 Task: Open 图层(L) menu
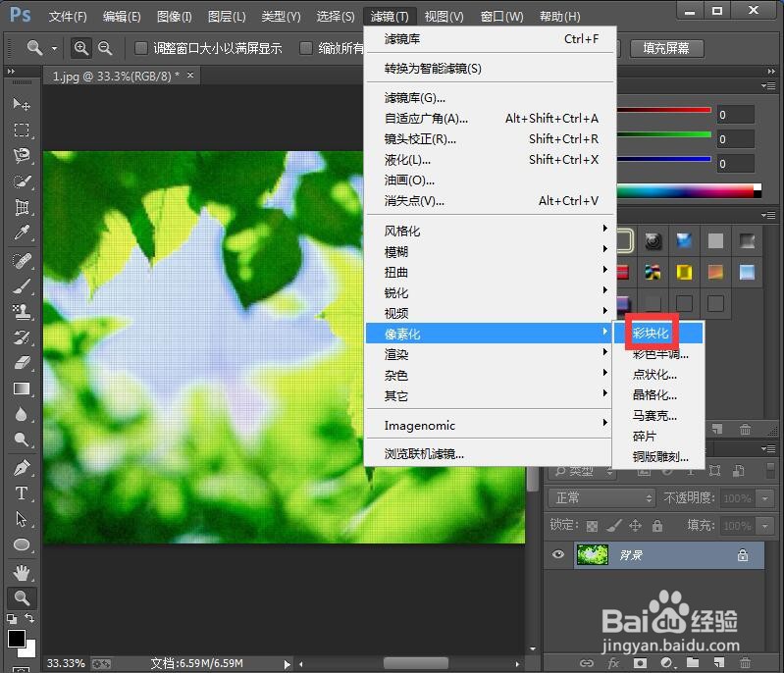coord(227,17)
